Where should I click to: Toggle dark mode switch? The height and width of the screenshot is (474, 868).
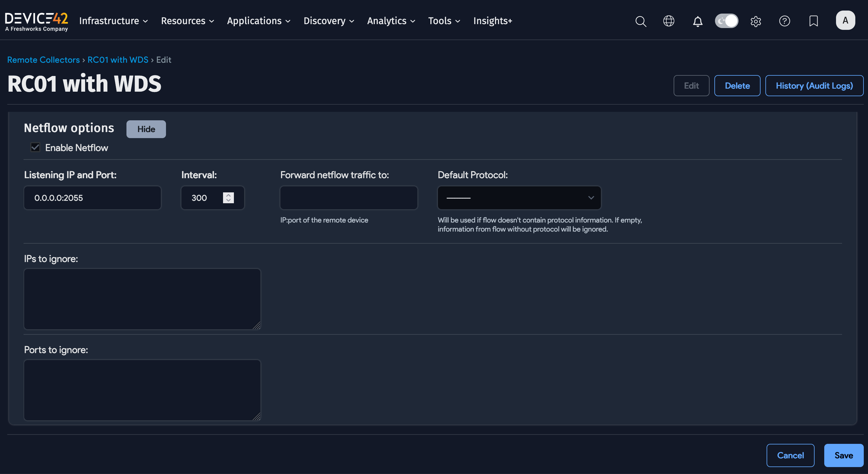pyautogui.click(x=726, y=21)
